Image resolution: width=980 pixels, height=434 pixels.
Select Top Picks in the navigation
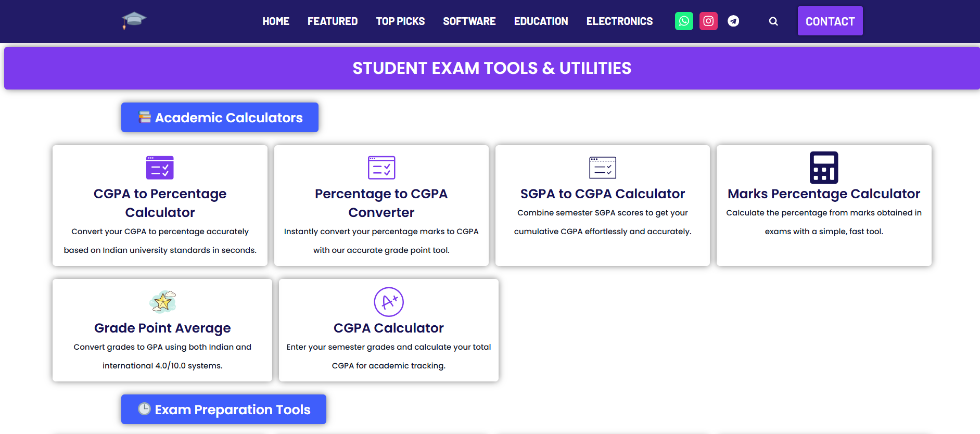(x=400, y=21)
